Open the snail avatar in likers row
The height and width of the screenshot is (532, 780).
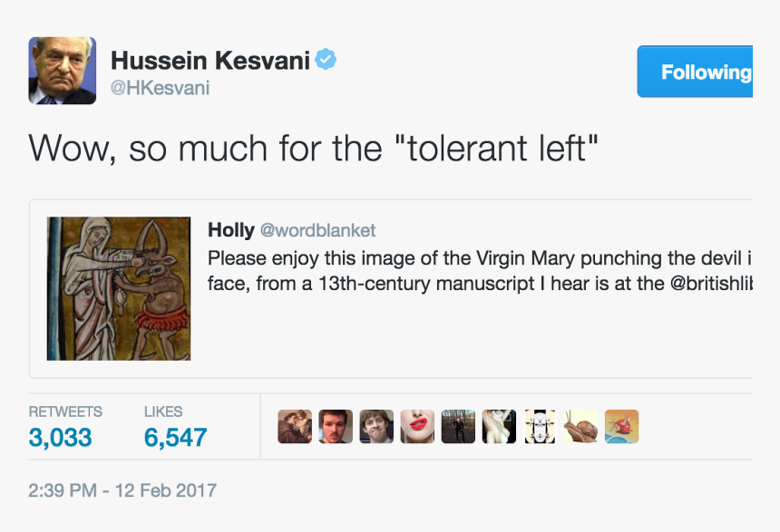point(580,427)
